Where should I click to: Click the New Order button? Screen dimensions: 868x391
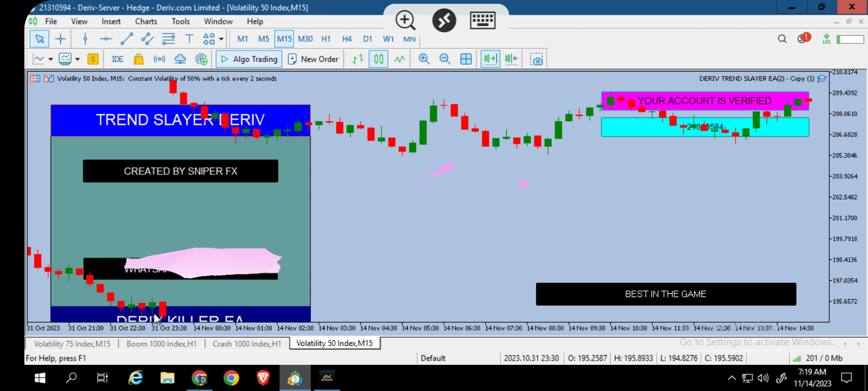pyautogui.click(x=313, y=59)
